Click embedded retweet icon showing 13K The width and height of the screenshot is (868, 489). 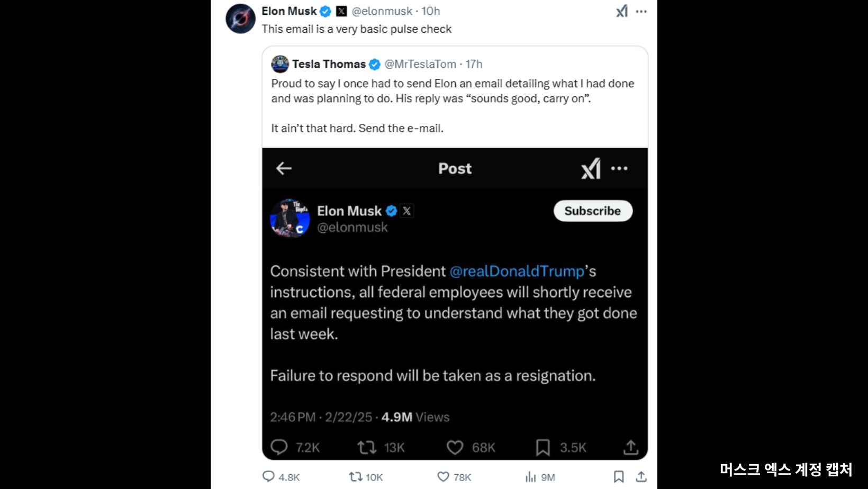pos(367,447)
